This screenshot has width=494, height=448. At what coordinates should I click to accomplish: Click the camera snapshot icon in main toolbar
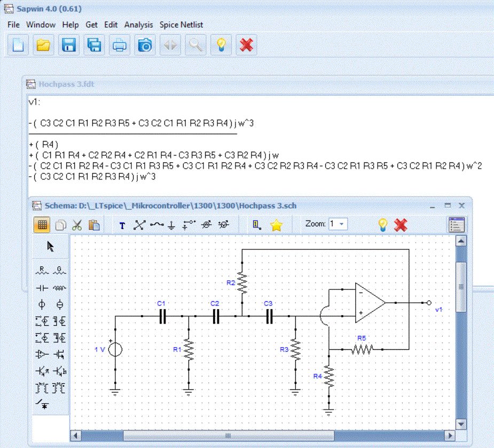point(144,45)
